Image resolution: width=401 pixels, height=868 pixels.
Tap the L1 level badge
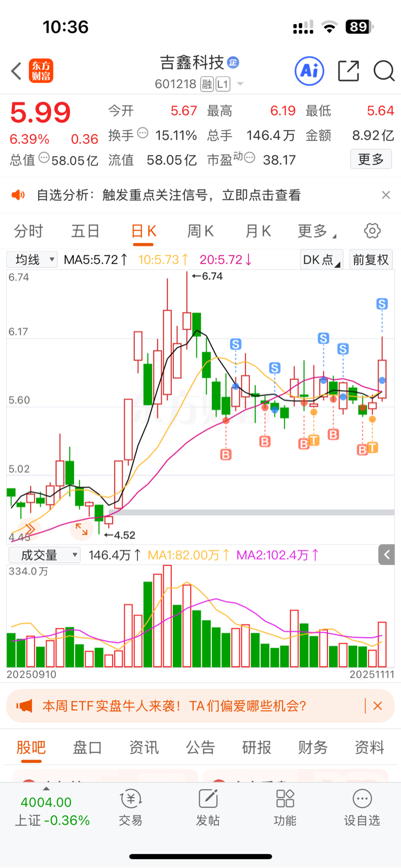click(223, 84)
